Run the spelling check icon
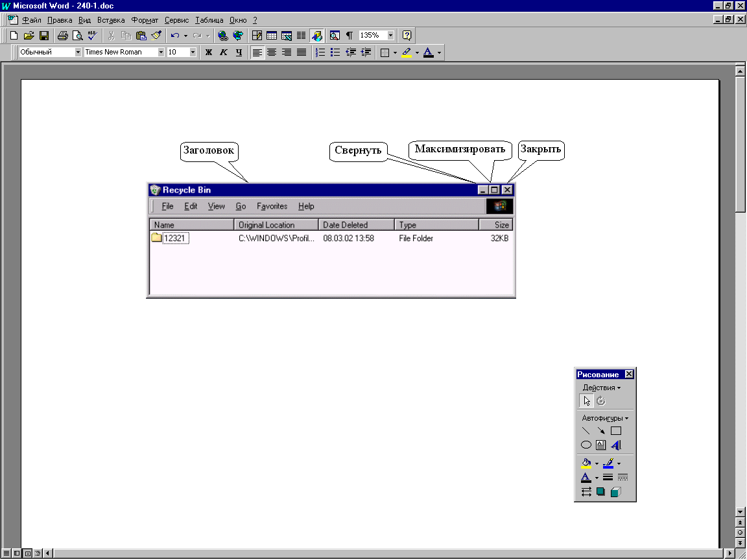Screen dimensions: 747x560 pyautogui.click(x=93, y=35)
